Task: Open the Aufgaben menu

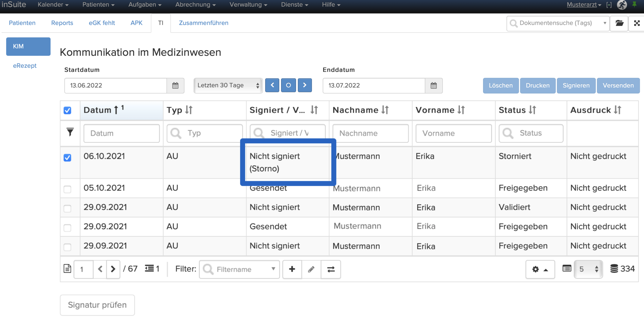Action: coord(145,5)
